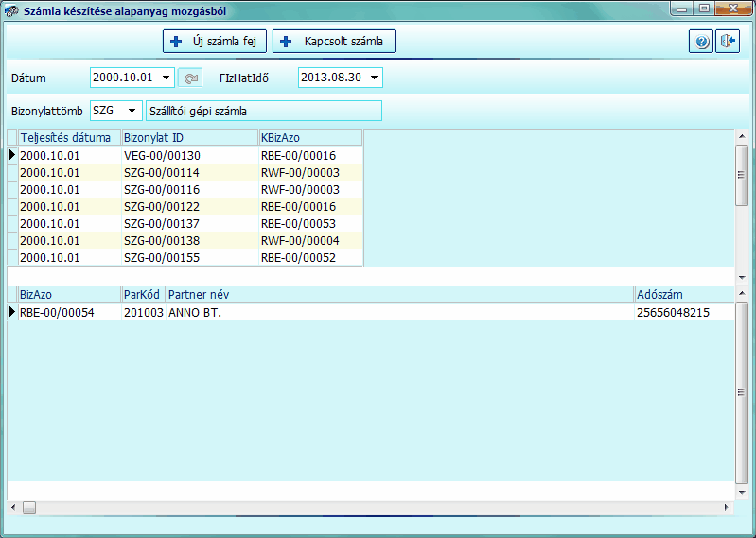This screenshot has height=538, width=756.
Task: Click the horizontal scrollbar left arrow
Action: pos(13,507)
